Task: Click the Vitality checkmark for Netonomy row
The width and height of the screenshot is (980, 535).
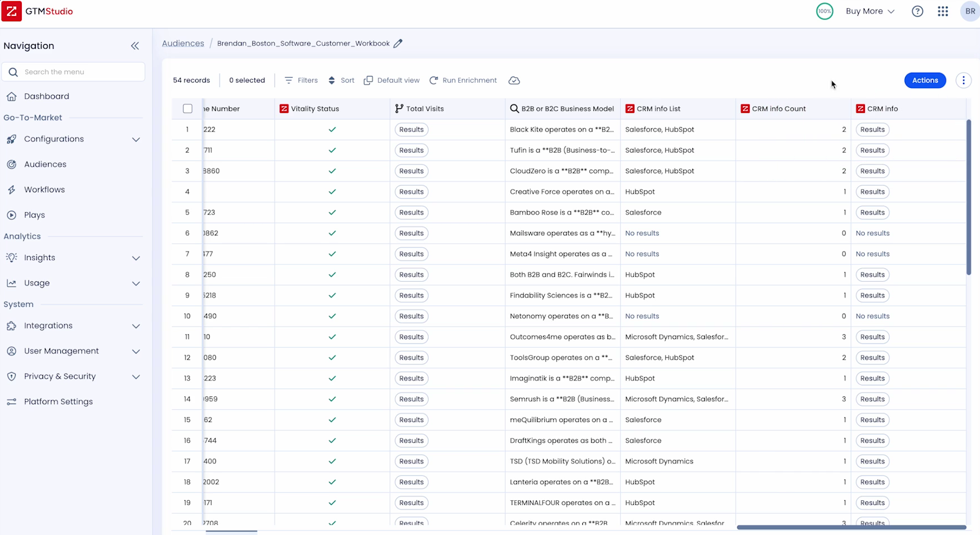Action: (332, 316)
